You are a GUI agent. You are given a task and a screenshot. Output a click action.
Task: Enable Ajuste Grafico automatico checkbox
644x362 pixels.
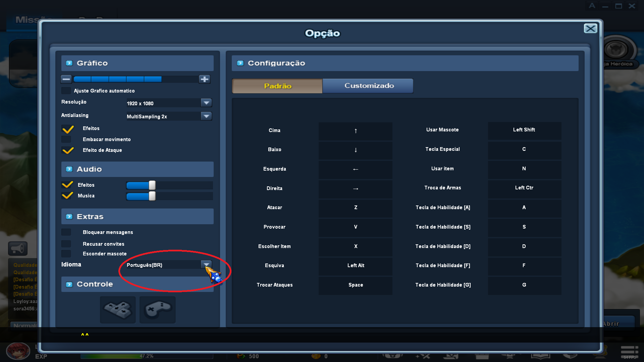pos(66,91)
